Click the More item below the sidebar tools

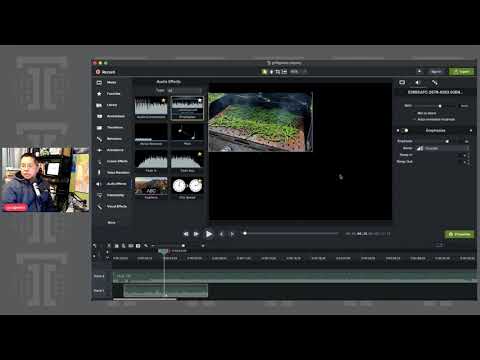pyautogui.click(x=112, y=222)
